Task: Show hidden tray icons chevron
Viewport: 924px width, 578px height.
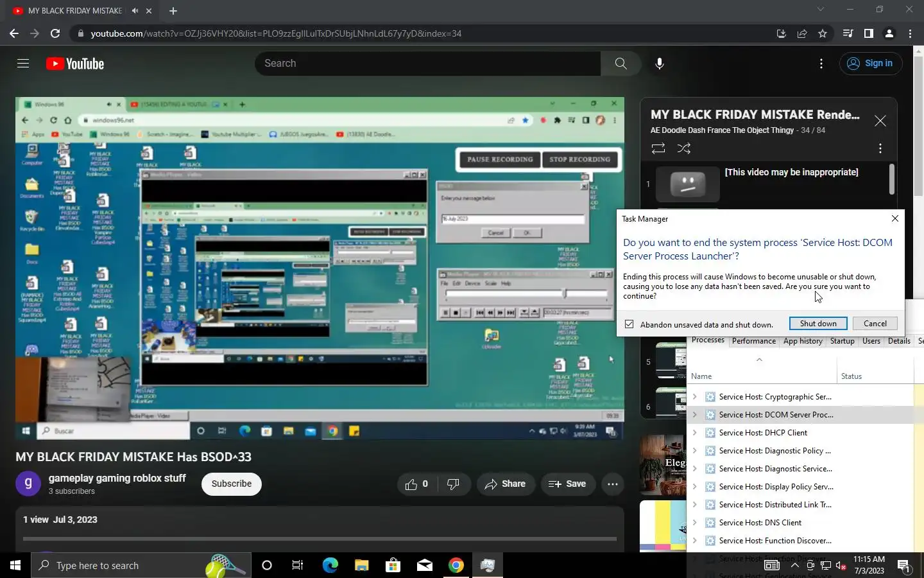Action: (794, 566)
